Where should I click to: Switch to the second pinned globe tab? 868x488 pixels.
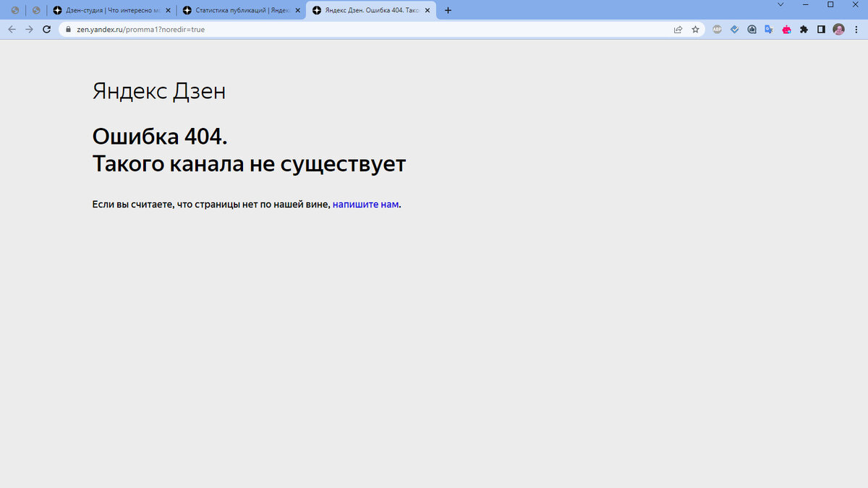coord(36,10)
